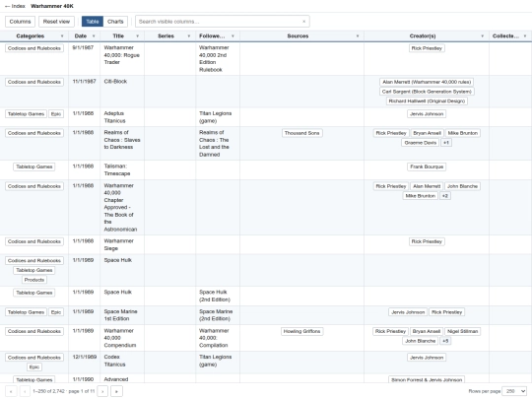Image resolution: width=532 pixels, height=399 pixels.
Task: Expand the +1 creators in Realms of Chaos row
Action: pyautogui.click(x=446, y=143)
